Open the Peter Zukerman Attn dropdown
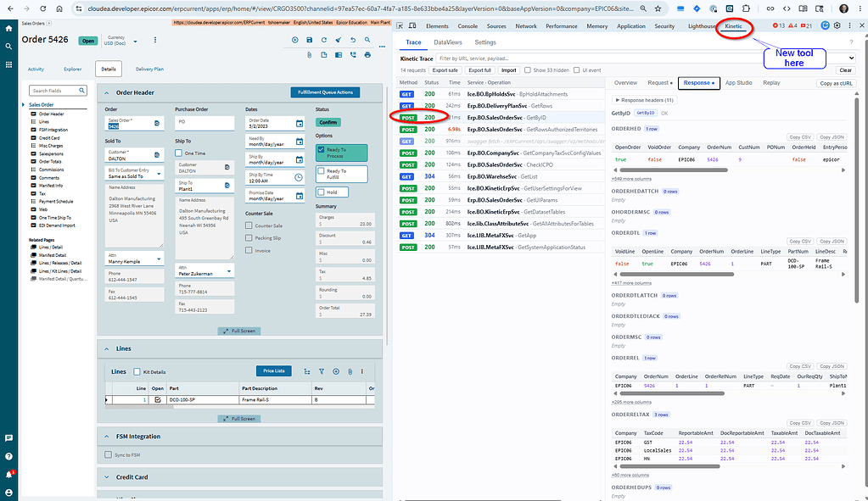The width and height of the screenshot is (868, 501). 228,271
